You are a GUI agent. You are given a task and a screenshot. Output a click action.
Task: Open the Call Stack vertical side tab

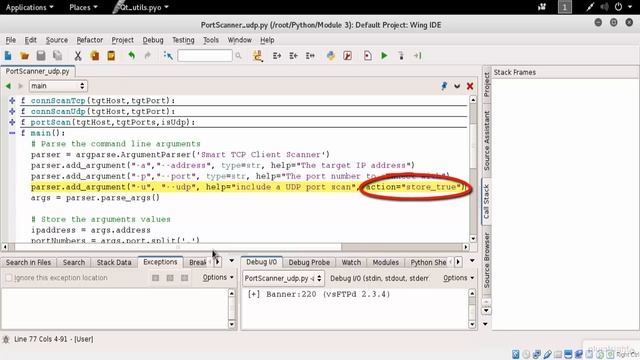tap(486, 201)
